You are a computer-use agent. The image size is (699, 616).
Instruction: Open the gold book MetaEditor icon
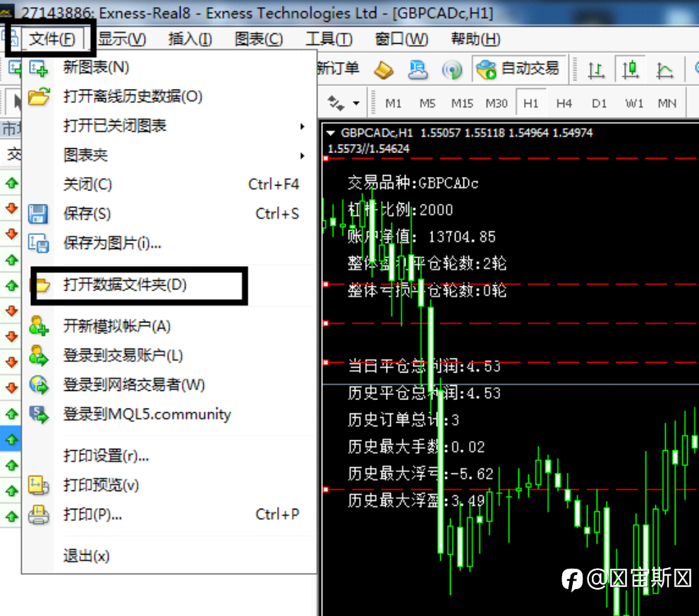tap(384, 70)
